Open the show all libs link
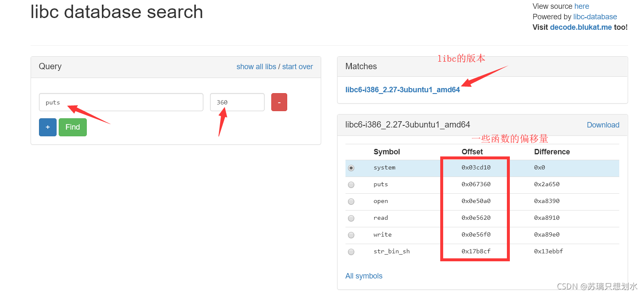Viewport: 644px width, 294px height. [256, 67]
